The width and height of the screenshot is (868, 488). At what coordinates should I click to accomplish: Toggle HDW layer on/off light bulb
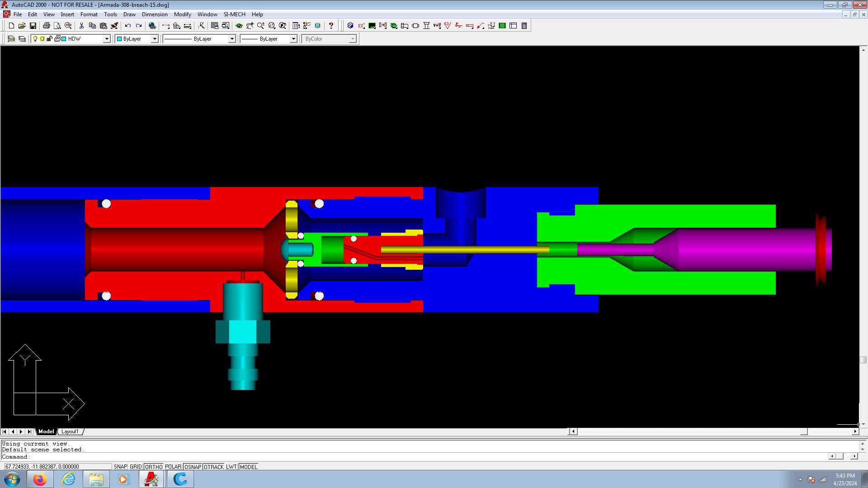click(35, 39)
